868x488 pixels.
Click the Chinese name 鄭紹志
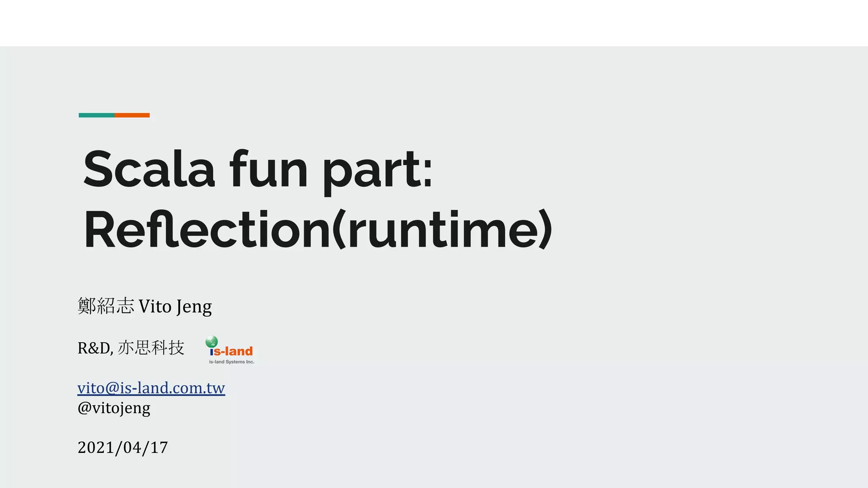point(106,306)
